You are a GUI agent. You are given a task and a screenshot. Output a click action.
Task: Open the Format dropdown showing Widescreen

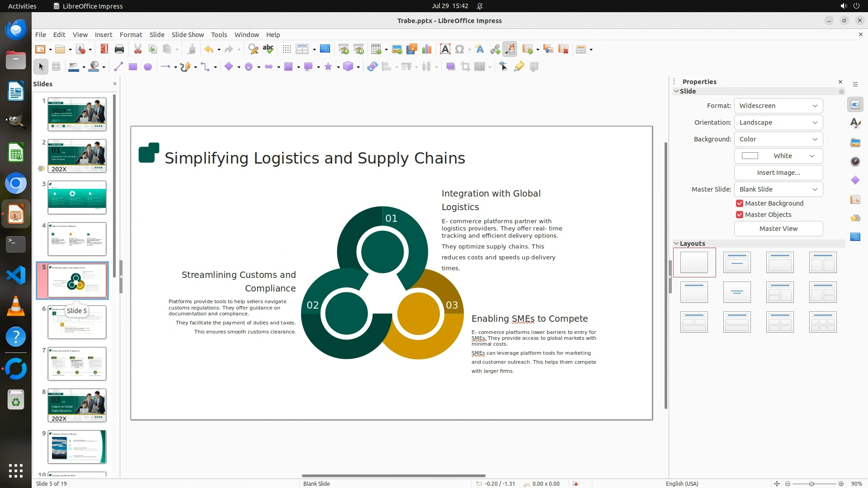pyautogui.click(x=778, y=106)
